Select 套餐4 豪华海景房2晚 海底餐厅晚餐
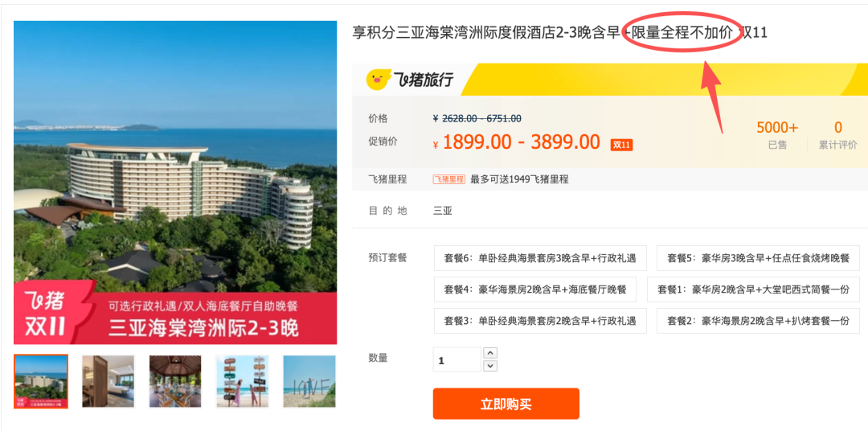This screenshot has width=868, height=431. point(535,289)
